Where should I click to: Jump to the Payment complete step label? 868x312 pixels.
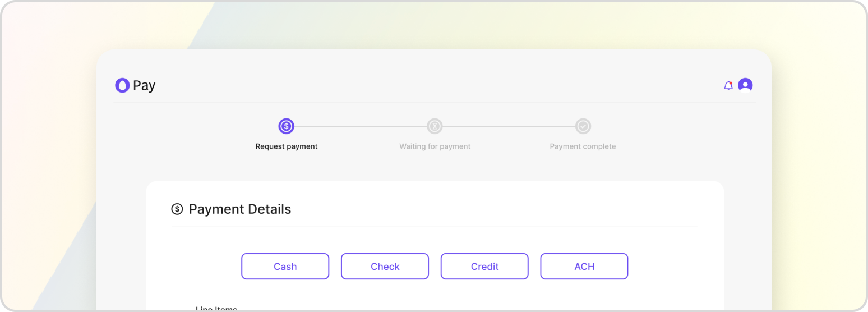click(x=583, y=146)
